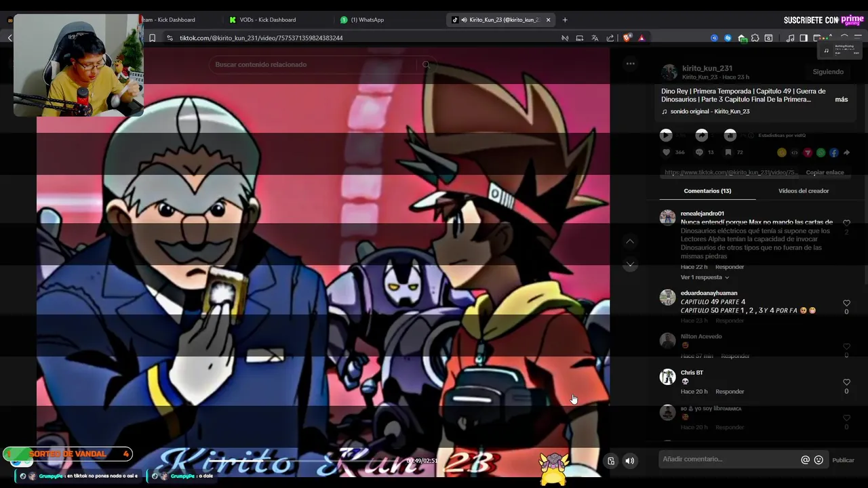This screenshot has height=488, width=868.
Task: Save video with the bookmark icon
Action: pyautogui.click(x=728, y=152)
